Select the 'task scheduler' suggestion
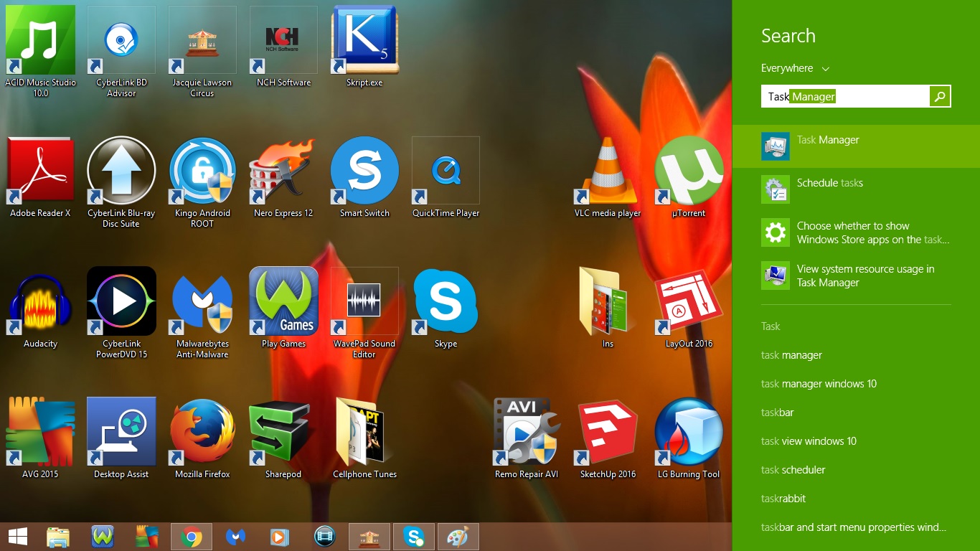980x551 pixels. (793, 470)
